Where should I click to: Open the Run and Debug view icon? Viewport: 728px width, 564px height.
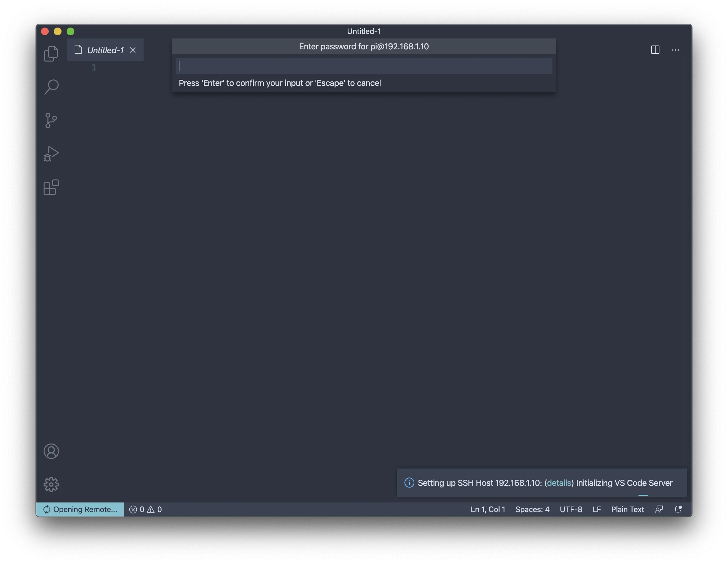tap(51, 154)
